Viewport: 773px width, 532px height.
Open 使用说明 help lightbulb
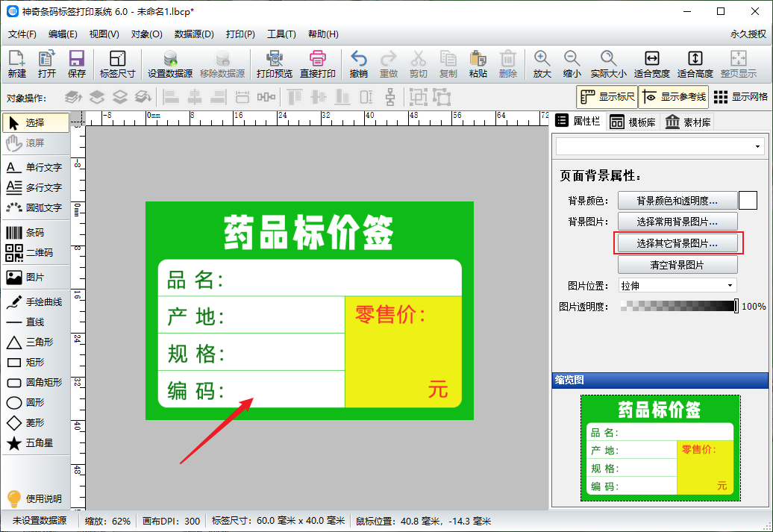click(36, 498)
